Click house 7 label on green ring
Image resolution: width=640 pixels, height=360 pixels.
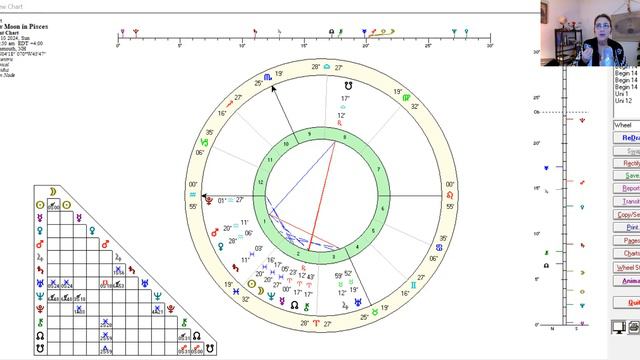point(378,169)
